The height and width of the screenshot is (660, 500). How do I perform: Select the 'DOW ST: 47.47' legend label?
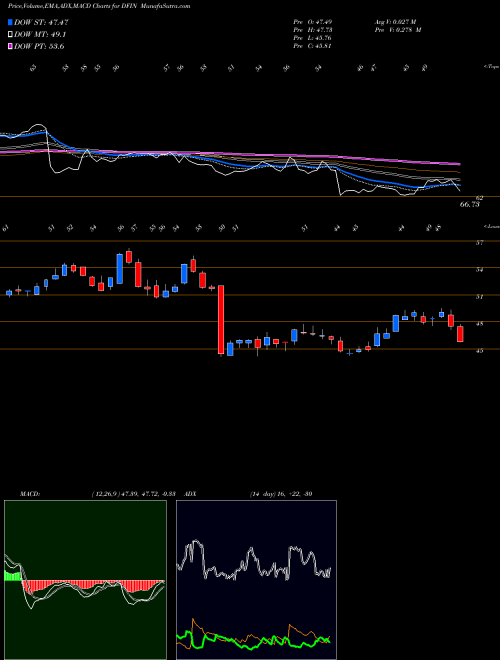41,22
